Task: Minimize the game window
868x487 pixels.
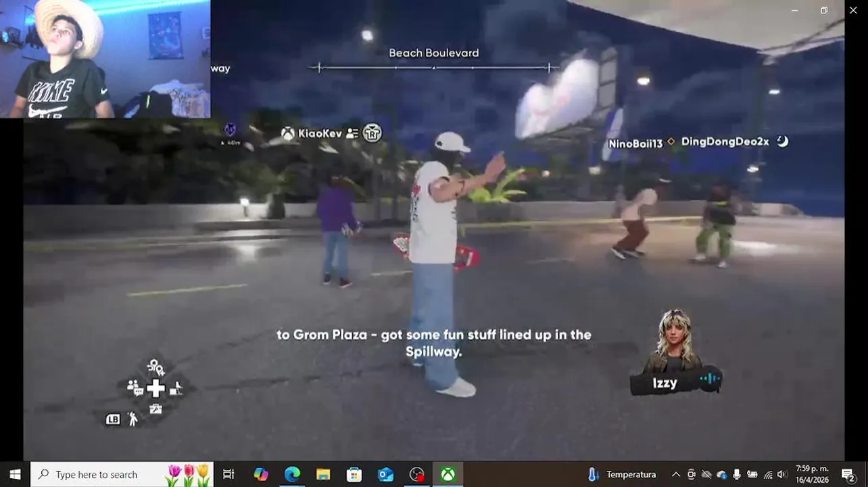Action: (x=795, y=10)
